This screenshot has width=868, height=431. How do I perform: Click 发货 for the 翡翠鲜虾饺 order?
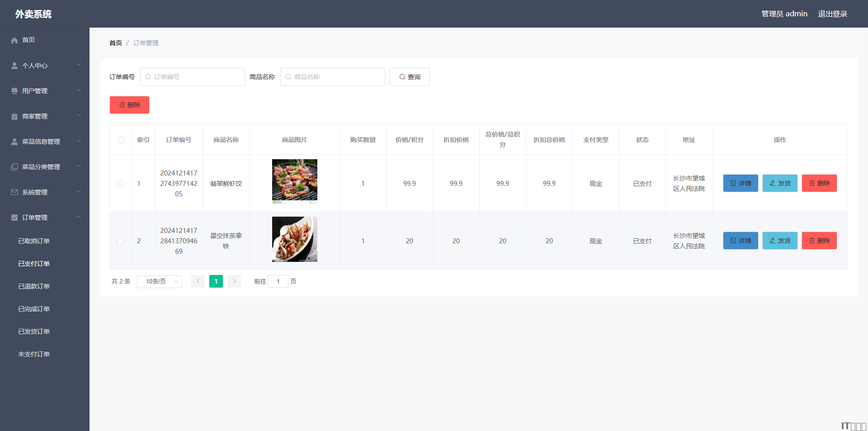coord(780,183)
